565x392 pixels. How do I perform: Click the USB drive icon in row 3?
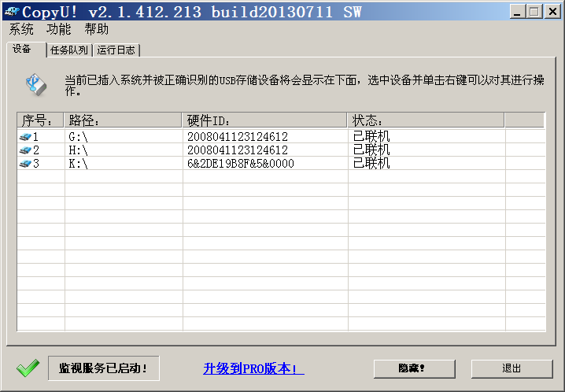[x=25, y=164]
